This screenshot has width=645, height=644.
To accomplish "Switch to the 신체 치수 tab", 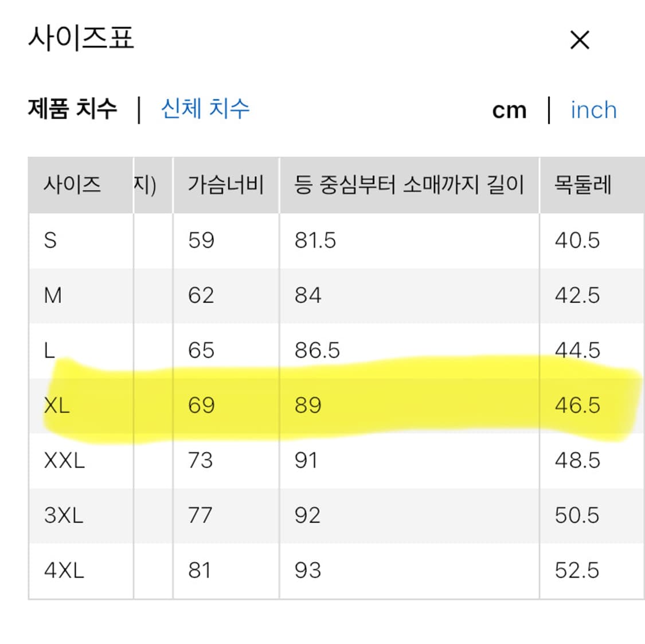I will (x=206, y=109).
